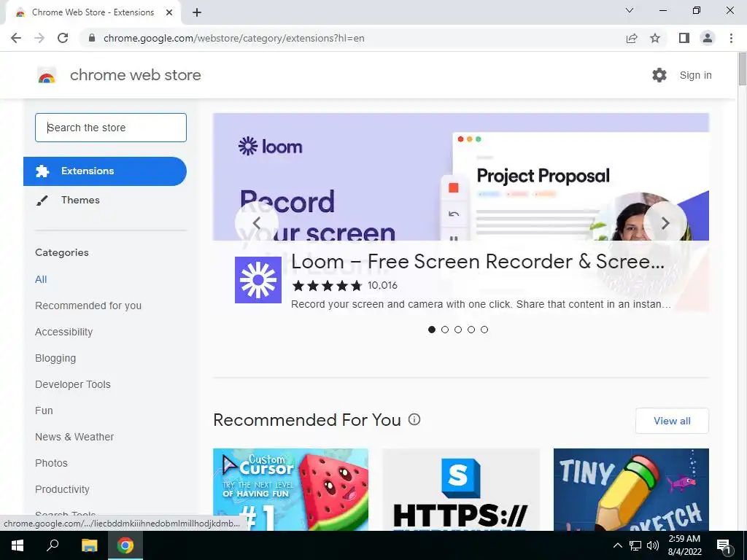Select fifth carousel dot
The height and width of the screenshot is (560, 747).
coord(484,330)
